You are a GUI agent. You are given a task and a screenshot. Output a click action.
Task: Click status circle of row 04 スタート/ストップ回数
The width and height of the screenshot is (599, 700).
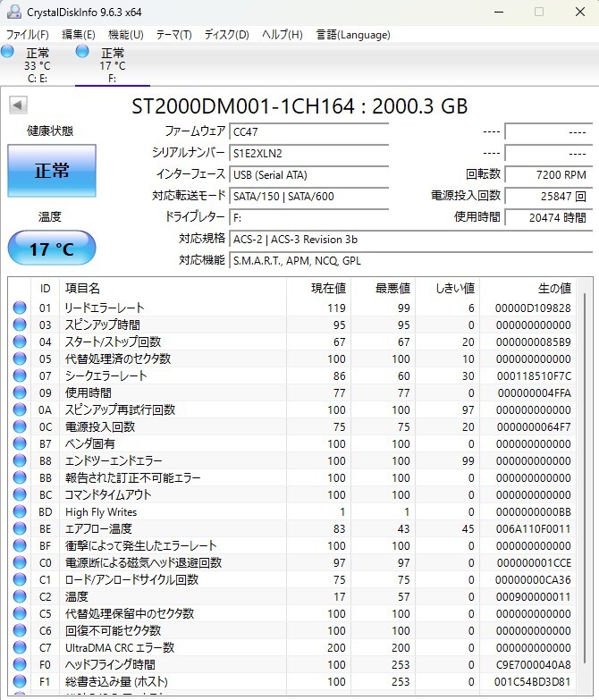[20, 342]
